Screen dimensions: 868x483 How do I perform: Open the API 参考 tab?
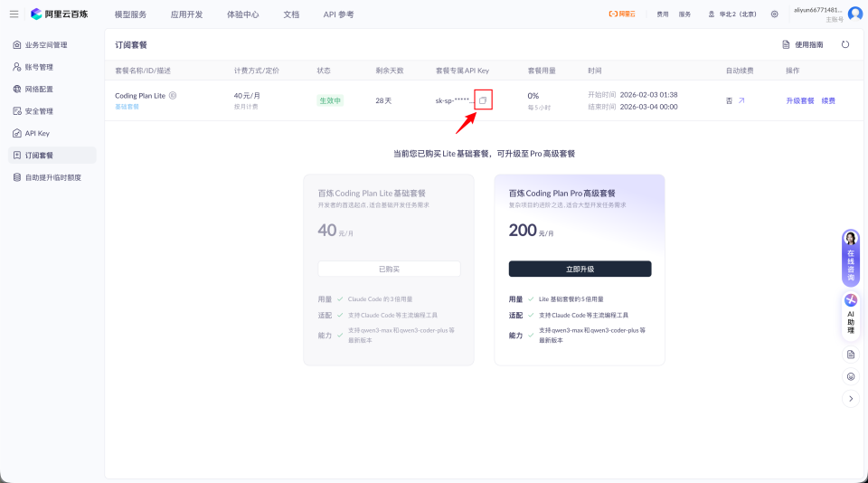338,14
